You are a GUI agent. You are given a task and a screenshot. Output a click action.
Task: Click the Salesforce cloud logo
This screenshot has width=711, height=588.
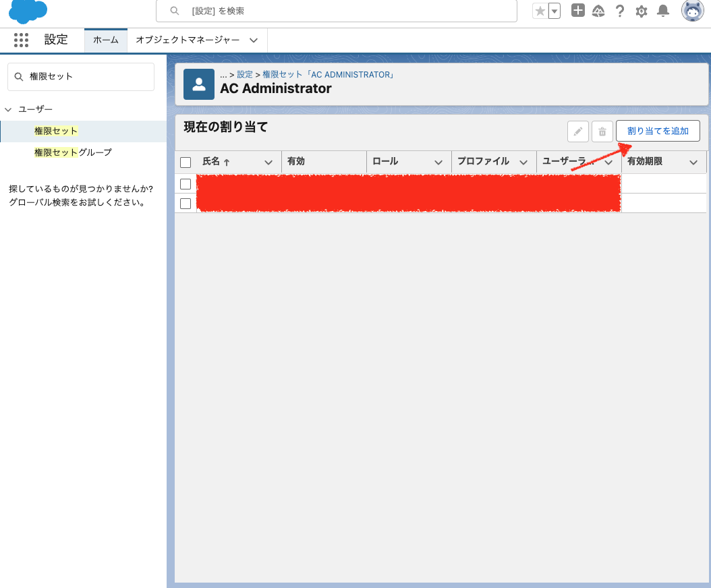[x=28, y=11]
